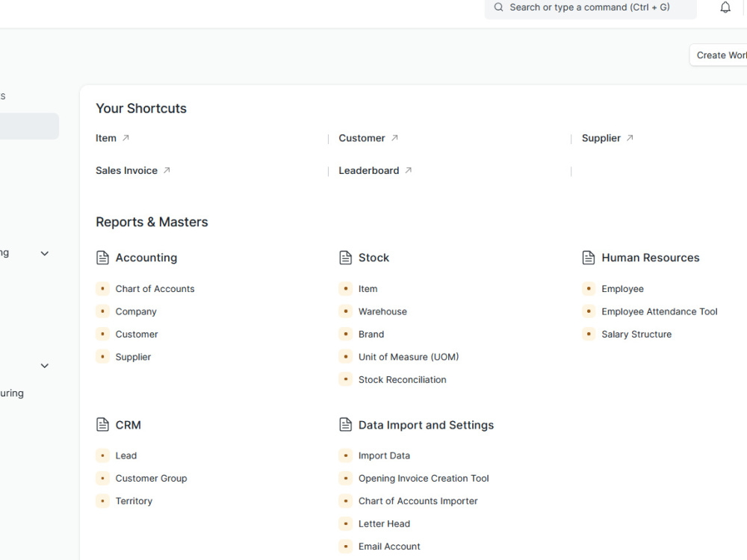Open the Email Account link
This screenshot has height=560, width=747.
pos(389,547)
